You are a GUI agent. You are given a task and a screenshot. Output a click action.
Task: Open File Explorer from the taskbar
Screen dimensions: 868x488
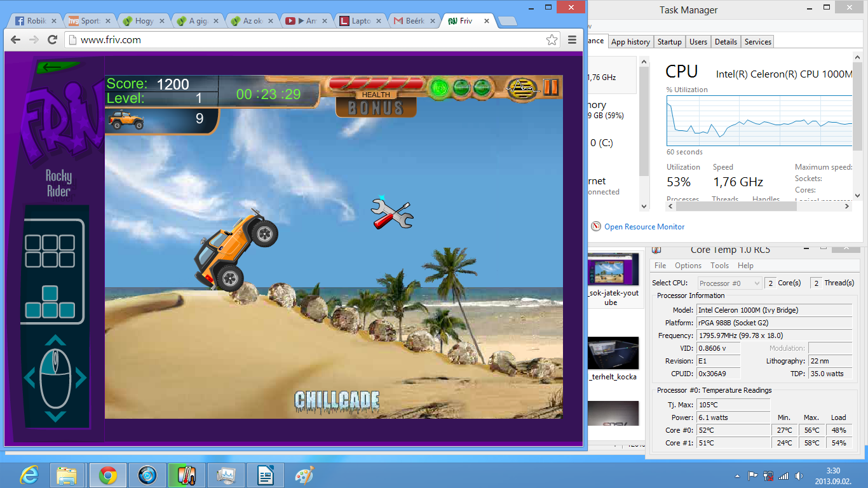pyautogui.click(x=67, y=475)
